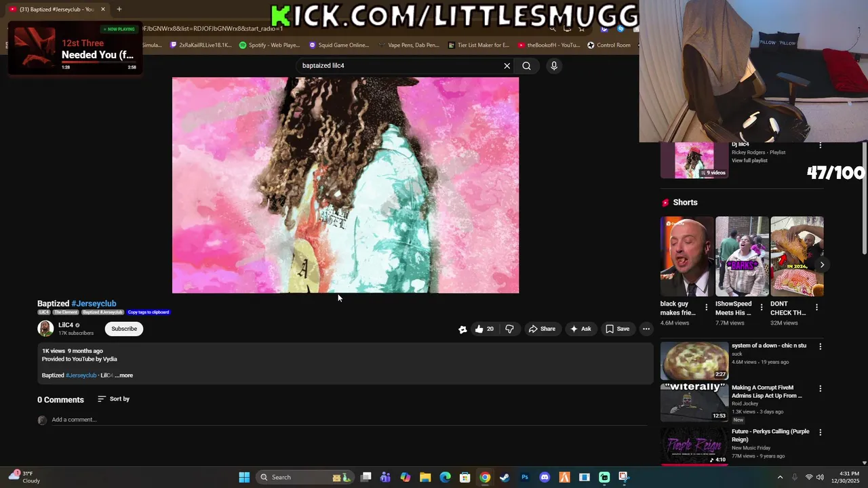This screenshot has height=488, width=868.
Task: Open the Dj lilc4 playlist thumbnail
Action: [694, 161]
